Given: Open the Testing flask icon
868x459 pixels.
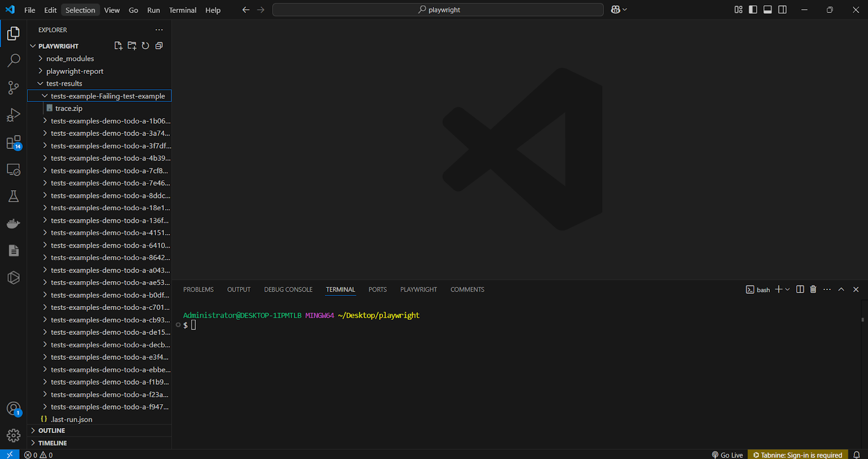Looking at the screenshot, I should [x=14, y=196].
